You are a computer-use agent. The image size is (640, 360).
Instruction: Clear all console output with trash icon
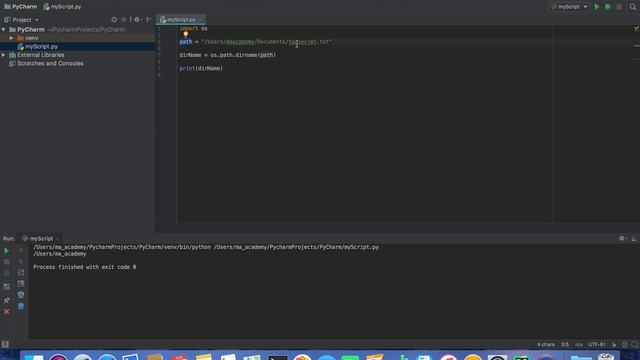click(x=21, y=306)
